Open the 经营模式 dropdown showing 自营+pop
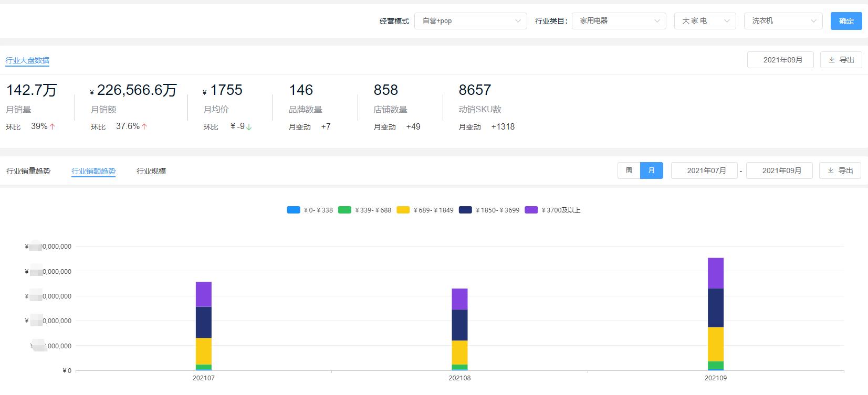 click(470, 21)
